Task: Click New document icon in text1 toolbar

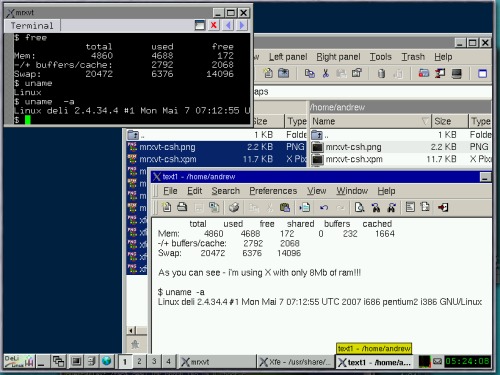Action: [167, 207]
